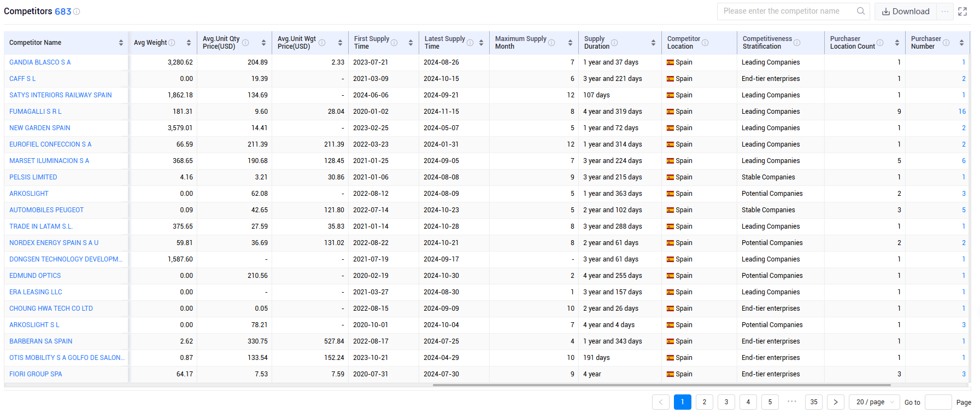Screen dimensions: 980x413
Task: Open PELSIS LIMITED competitor link
Action: 33,177
